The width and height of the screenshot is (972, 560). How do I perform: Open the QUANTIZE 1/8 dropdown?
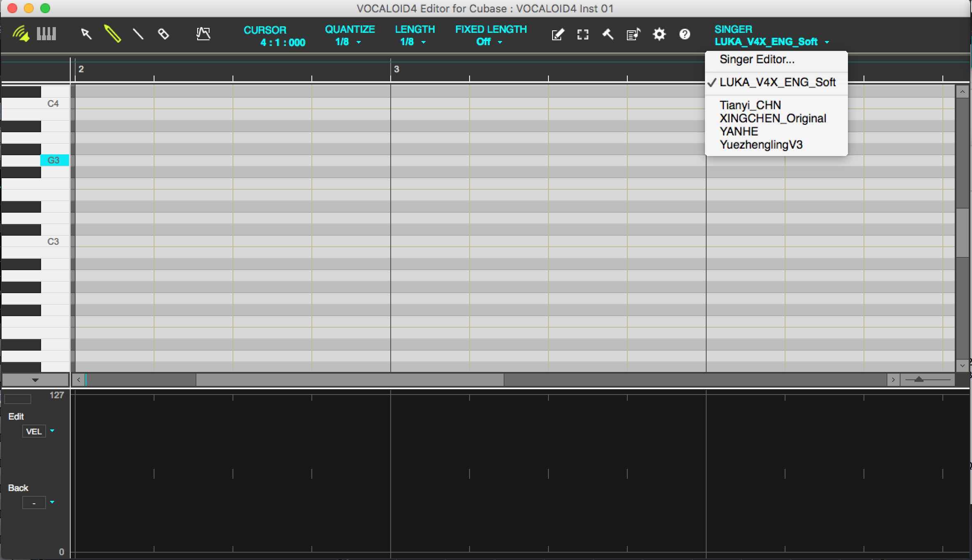[348, 42]
